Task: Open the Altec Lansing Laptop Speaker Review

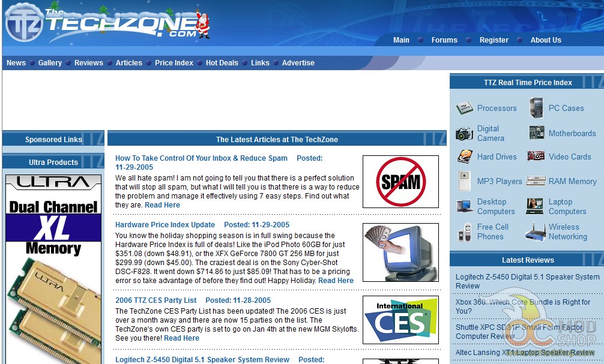Action: pyautogui.click(x=525, y=353)
